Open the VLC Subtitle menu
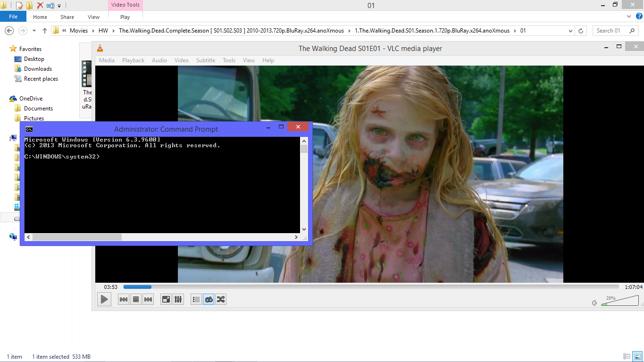Screen dimensions: 644x362 point(205,60)
